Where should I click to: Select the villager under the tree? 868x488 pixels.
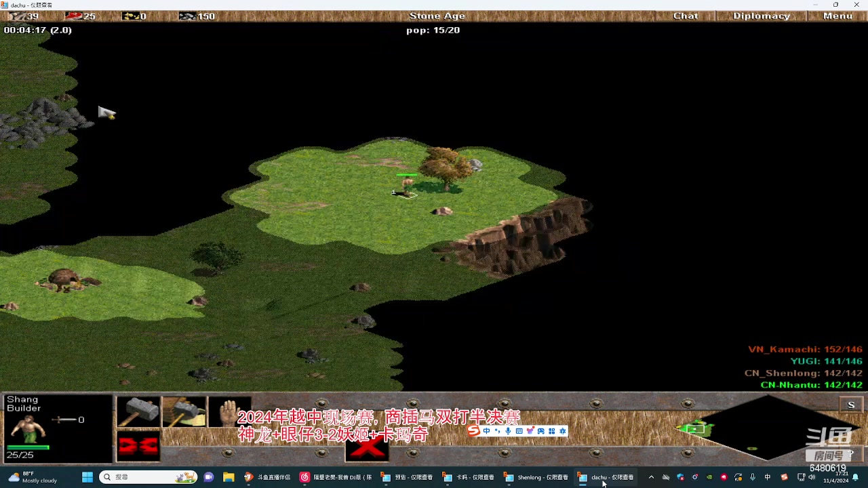407,187
